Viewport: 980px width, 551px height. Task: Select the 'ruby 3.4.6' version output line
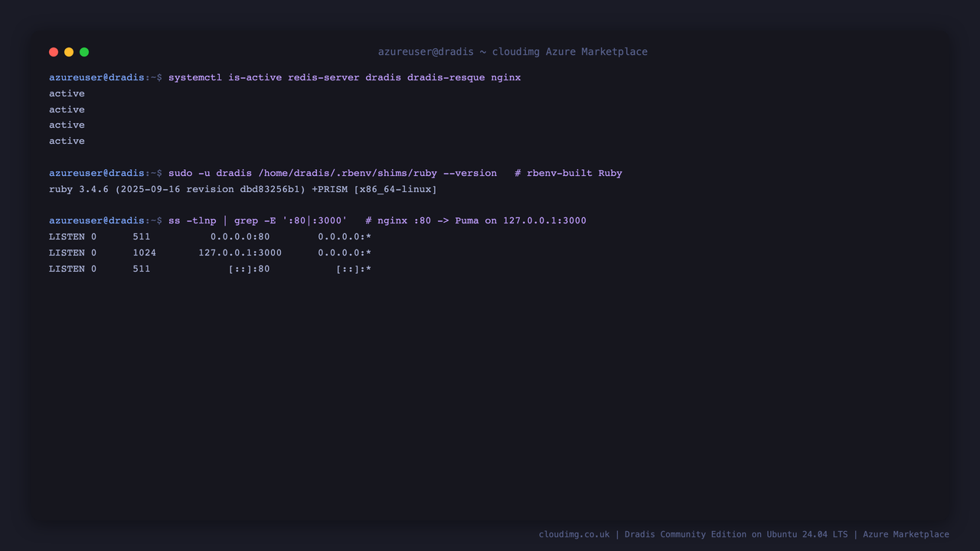coord(243,189)
